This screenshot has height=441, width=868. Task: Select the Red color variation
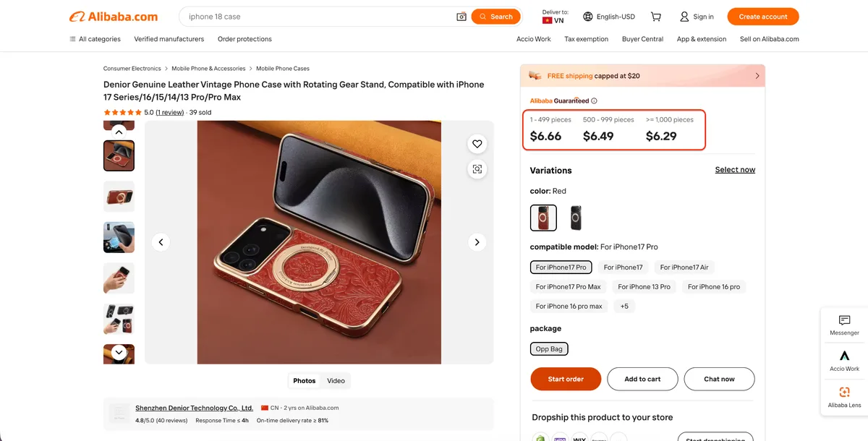[543, 218]
